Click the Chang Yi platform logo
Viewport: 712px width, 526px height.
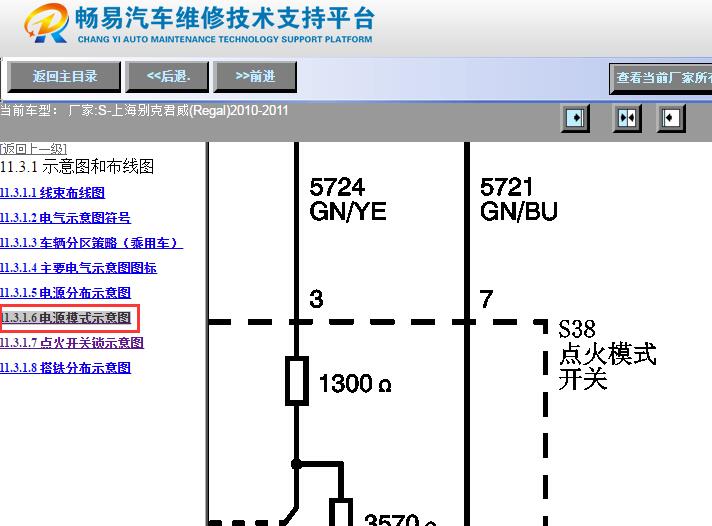tap(46, 23)
